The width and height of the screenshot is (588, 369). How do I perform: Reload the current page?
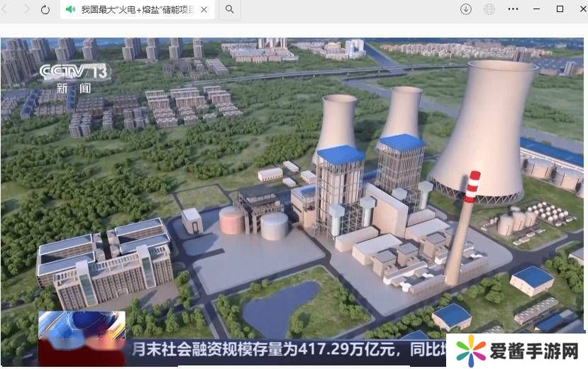[x=45, y=9]
